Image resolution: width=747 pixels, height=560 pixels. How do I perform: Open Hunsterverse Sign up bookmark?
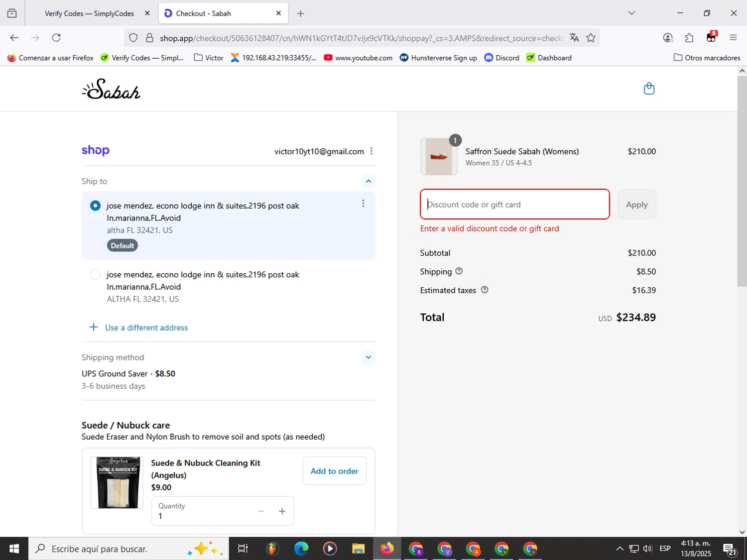[438, 58]
